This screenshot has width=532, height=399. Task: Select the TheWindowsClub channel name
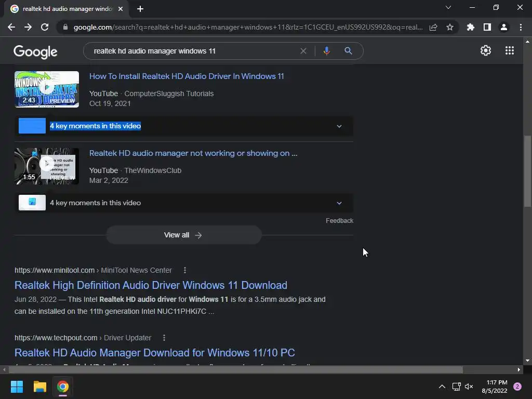click(153, 170)
